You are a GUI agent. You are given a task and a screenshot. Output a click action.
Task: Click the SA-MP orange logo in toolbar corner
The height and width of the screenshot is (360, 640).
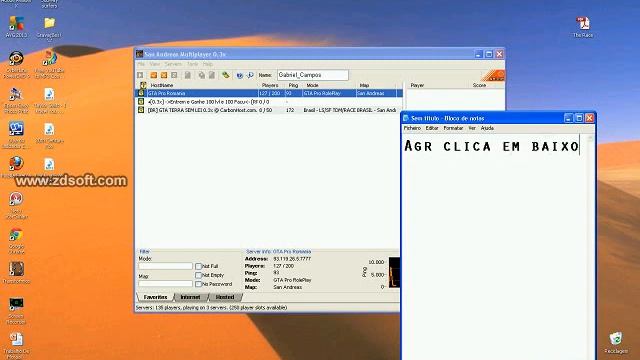(x=493, y=75)
